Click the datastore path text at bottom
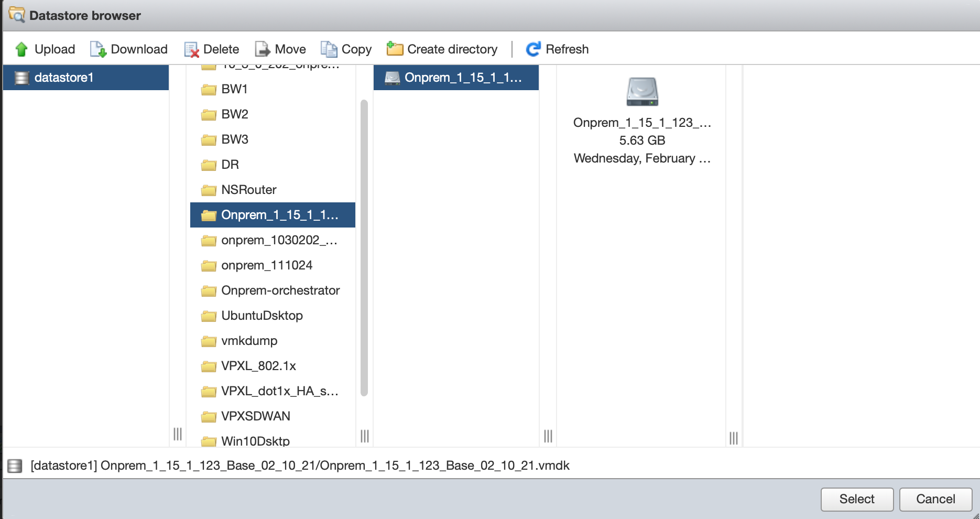 pos(300,466)
